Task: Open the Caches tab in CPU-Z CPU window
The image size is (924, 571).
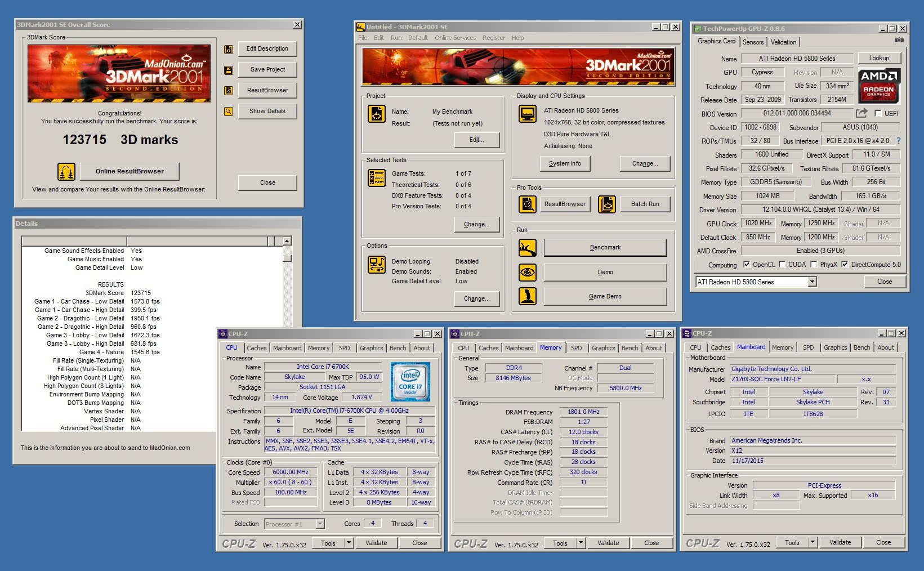Action: point(257,348)
